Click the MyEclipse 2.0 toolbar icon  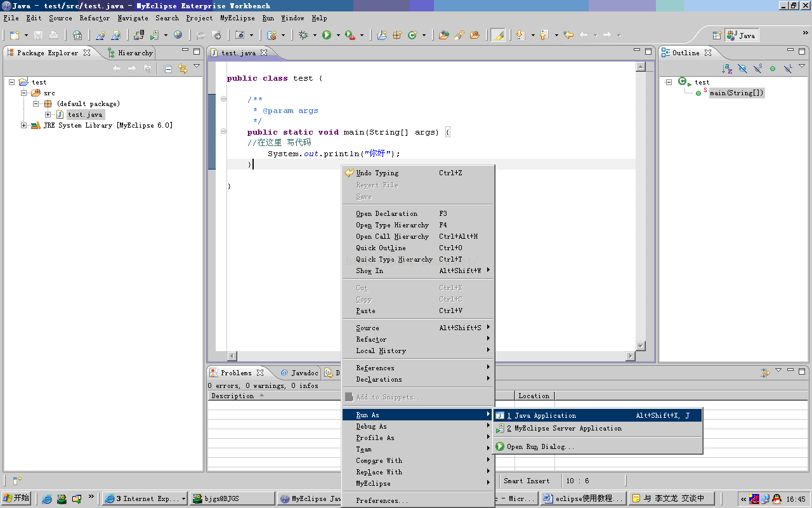point(77,35)
